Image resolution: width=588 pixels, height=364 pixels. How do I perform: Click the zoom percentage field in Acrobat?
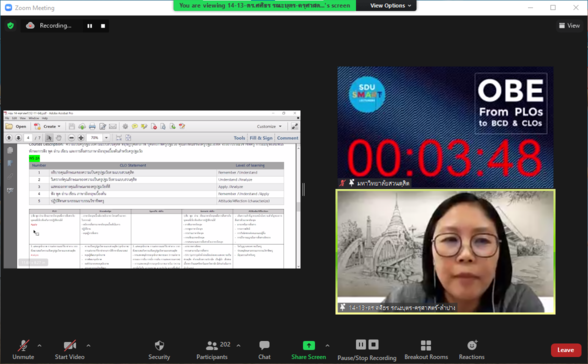[95, 138]
